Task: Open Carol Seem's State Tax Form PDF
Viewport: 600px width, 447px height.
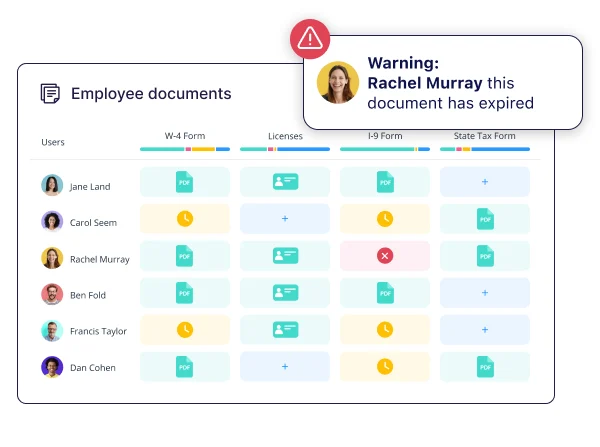Action: point(485,219)
